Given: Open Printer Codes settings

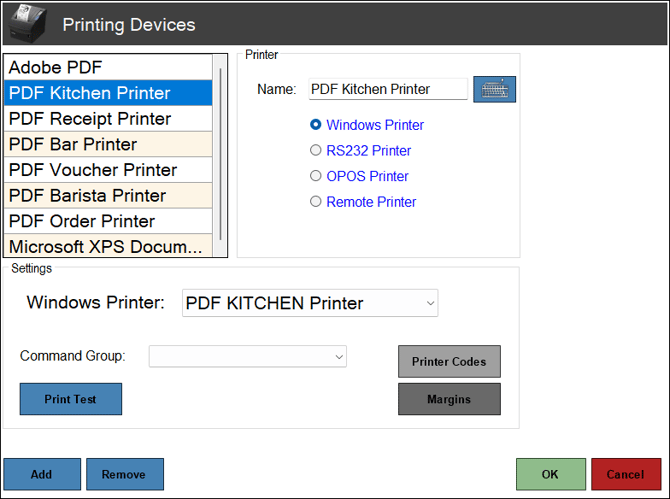Looking at the screenshot, I should [450, 361].
